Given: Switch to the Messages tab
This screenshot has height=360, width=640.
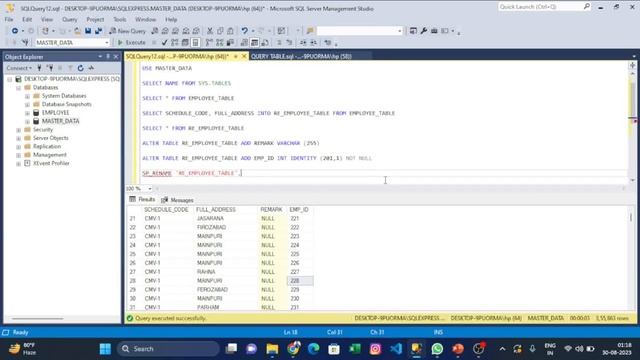Looking at the screenshot, I should (x=178, y=200).
